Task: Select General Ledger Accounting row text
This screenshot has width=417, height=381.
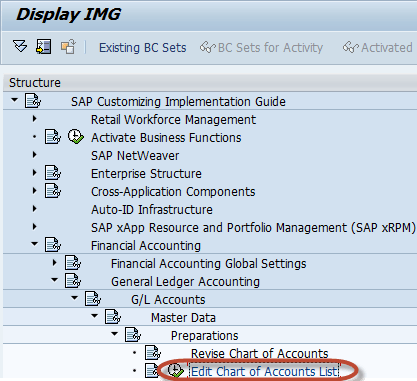Action: coord(185,281)
